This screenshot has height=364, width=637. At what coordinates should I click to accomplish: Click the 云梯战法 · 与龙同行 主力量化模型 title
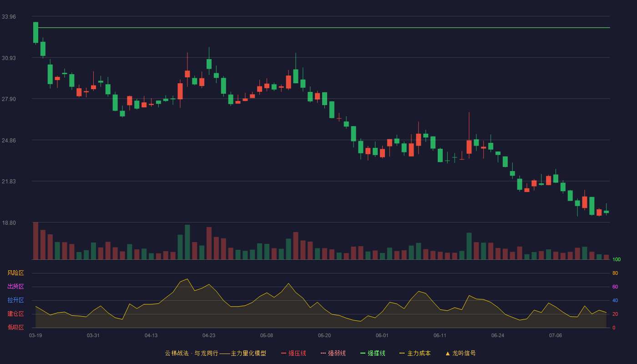pyautogui.click(x=215, y=353)
